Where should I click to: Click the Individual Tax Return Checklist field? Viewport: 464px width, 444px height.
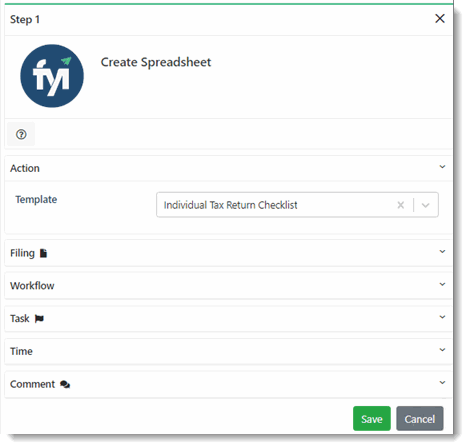coord(297,205)
